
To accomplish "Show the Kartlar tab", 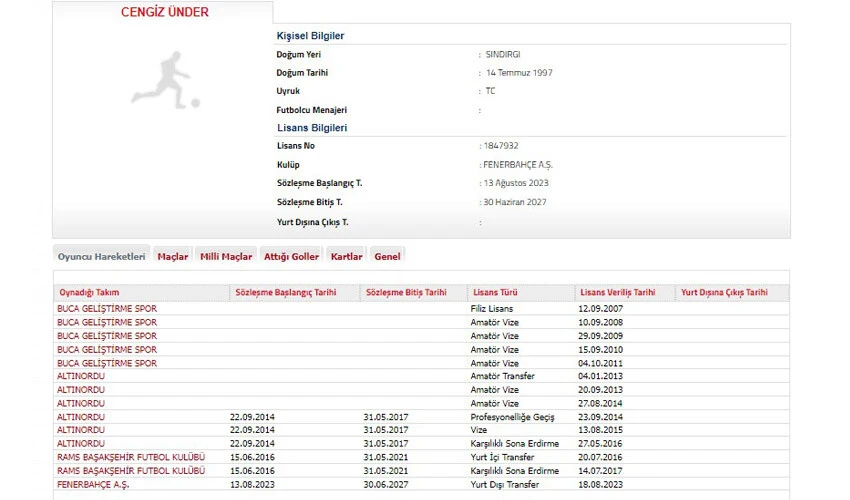I will pos(346,257).
